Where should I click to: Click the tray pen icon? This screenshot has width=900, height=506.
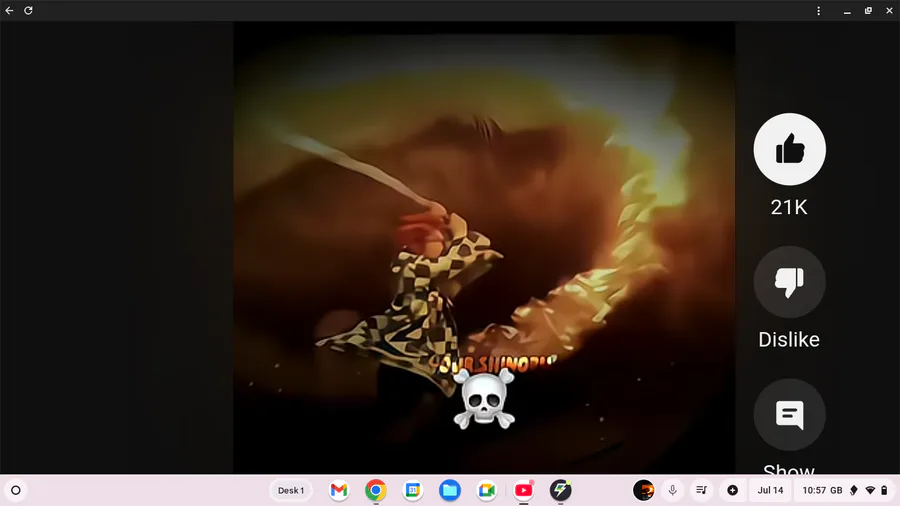(854, 490)
